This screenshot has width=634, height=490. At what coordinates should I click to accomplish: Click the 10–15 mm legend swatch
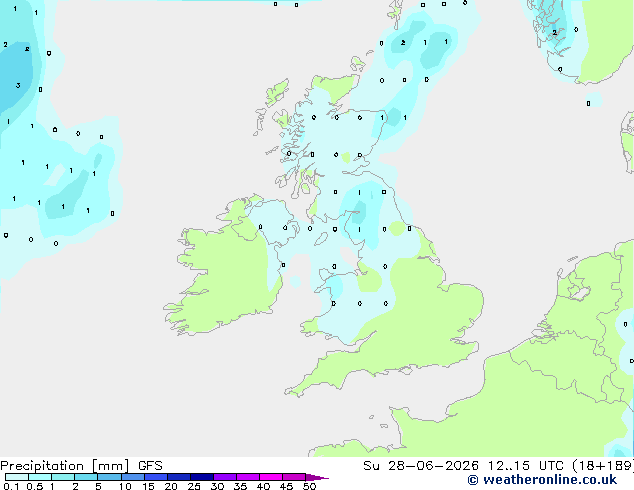click(x=133, y=477)
